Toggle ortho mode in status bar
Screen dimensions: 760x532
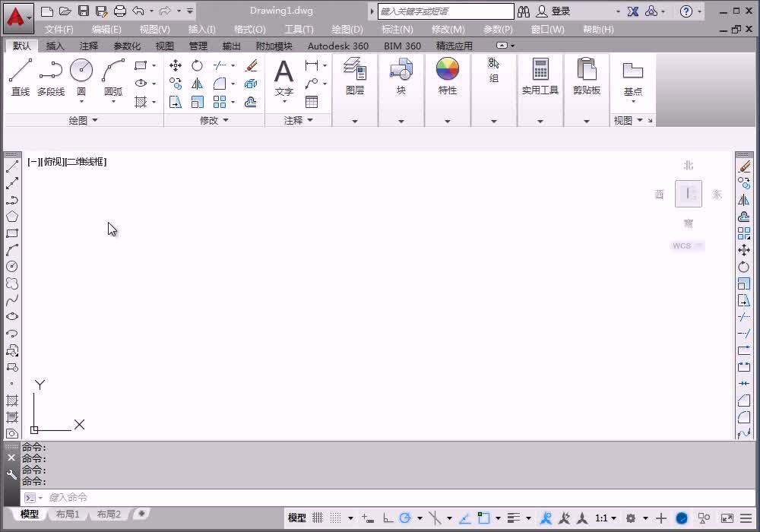pos(388,518)
